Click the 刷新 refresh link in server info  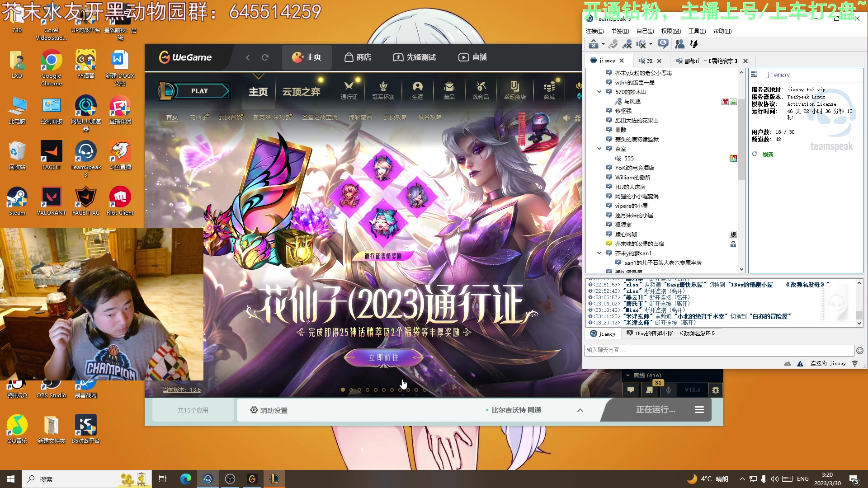[768, 155]
